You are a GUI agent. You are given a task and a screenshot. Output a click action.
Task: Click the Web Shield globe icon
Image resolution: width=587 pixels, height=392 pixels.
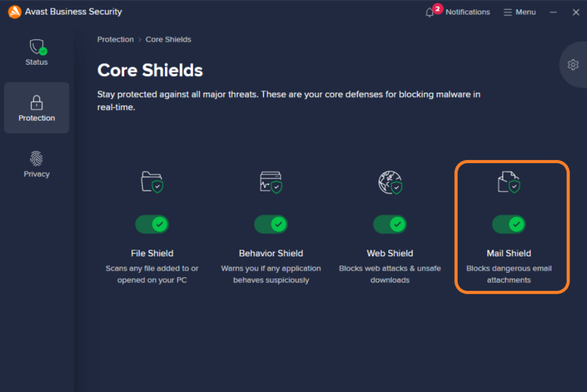[x=390, y=183]
